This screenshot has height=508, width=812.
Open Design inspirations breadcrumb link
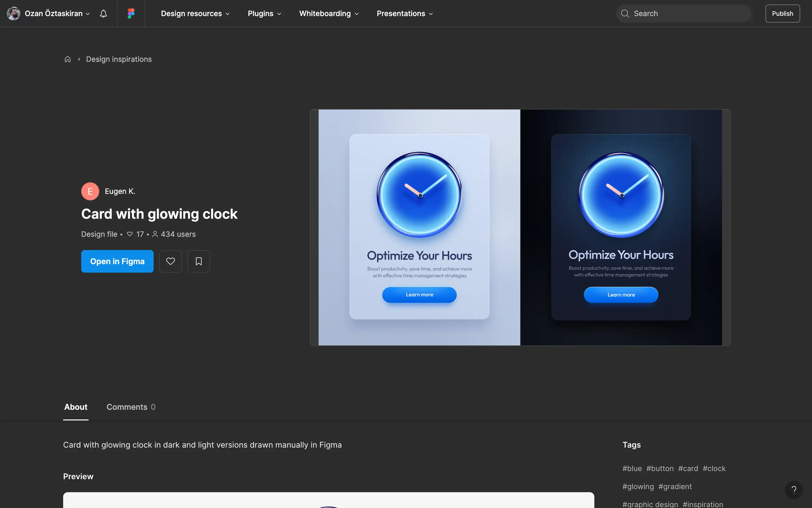tap(119, 59)
